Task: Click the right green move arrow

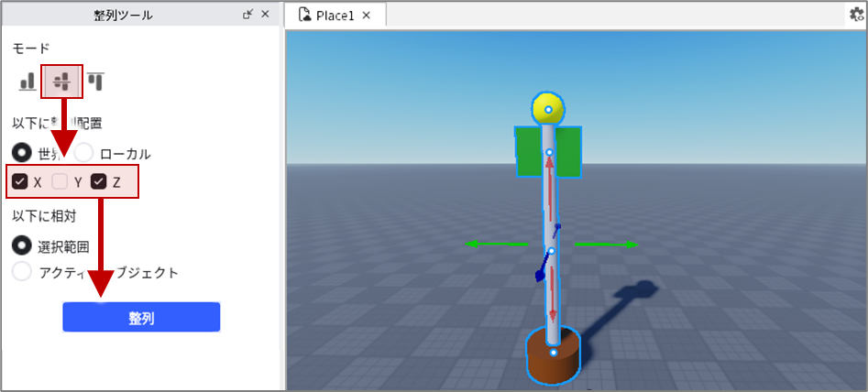Action: point(607,244)
